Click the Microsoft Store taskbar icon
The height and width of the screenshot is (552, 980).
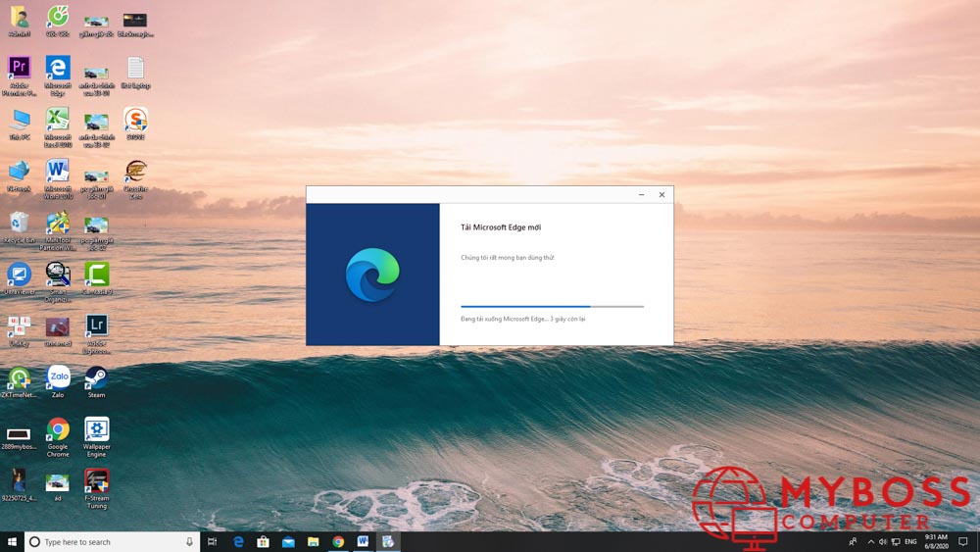click(263, 541)
